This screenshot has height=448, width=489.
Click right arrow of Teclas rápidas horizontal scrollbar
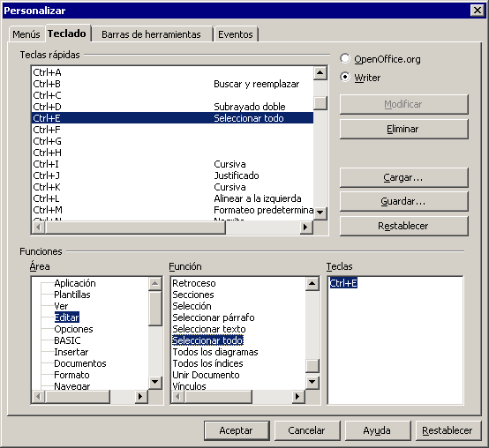click(306, 228)
